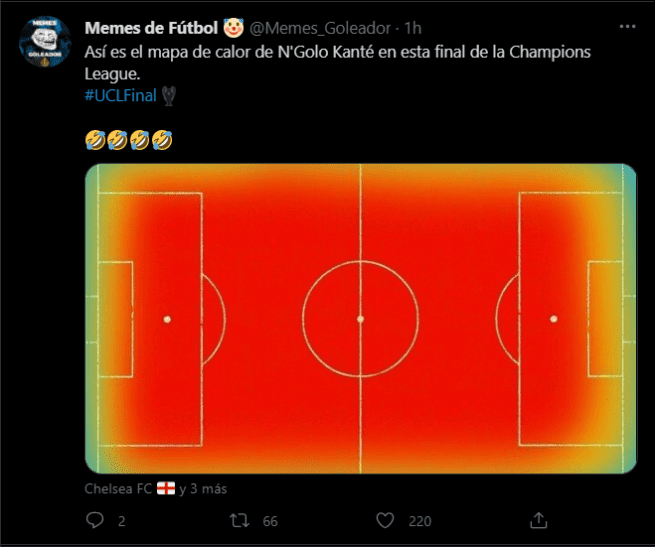Viewport: 655px width, 547px height.
Task: Open the share icon for this tweet
Action: click(538, 520)
